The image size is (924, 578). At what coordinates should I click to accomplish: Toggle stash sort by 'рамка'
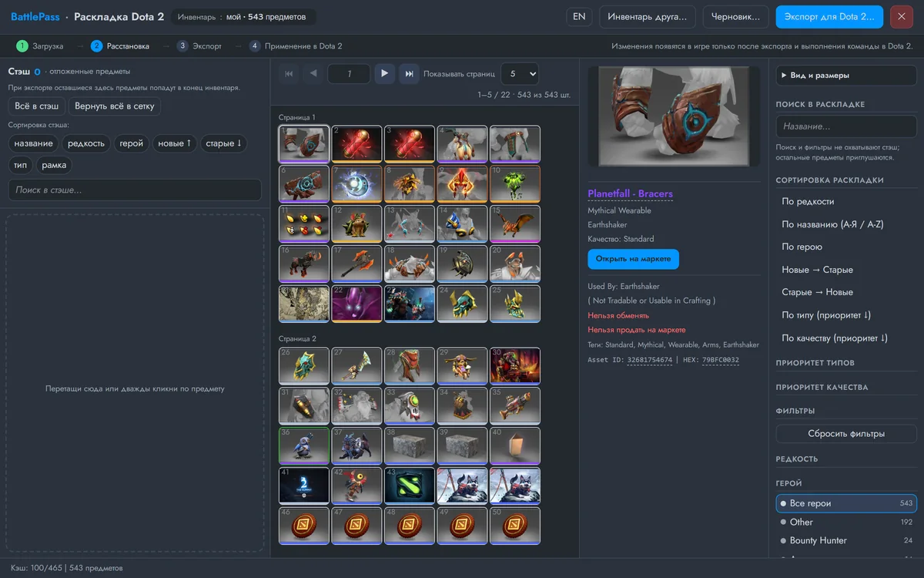(x=55, y=165)
